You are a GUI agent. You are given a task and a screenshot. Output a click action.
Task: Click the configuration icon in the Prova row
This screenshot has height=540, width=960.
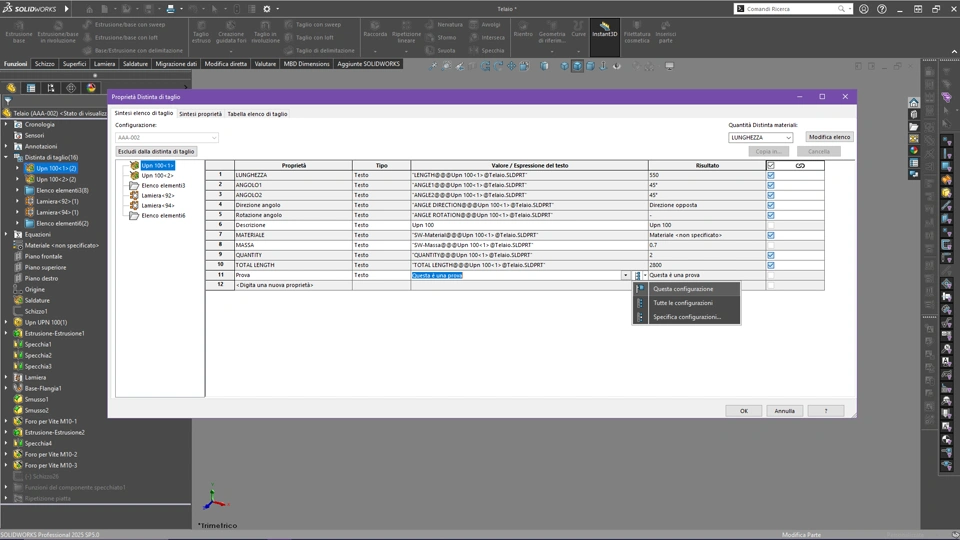(637, 276)
